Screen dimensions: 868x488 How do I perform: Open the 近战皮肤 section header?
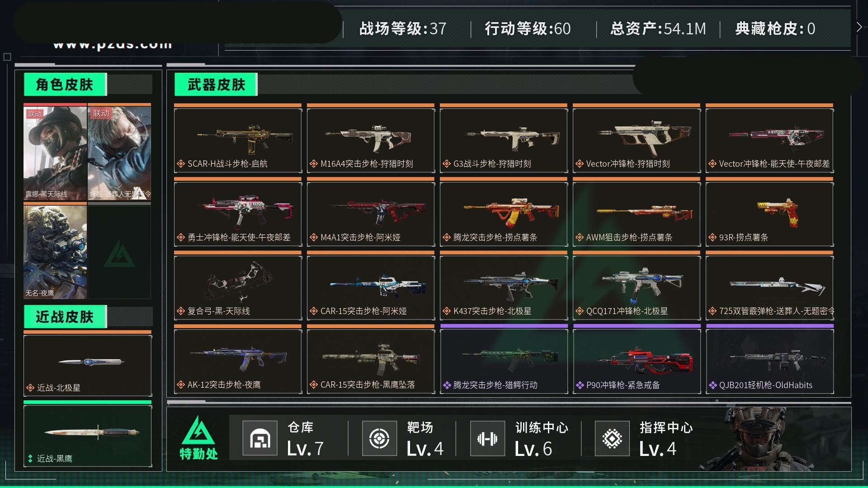(x=65, y=317)
